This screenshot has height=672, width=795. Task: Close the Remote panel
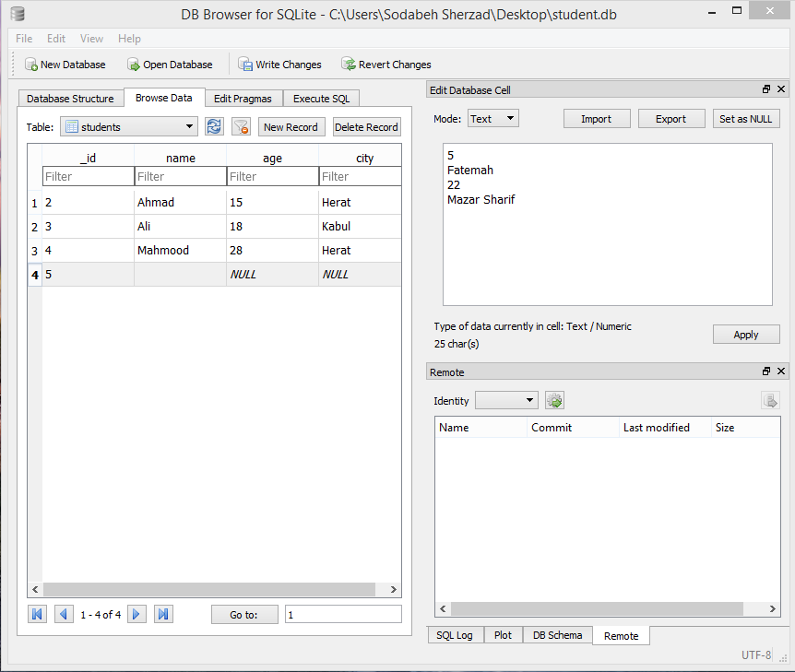(x=781, y=371)
